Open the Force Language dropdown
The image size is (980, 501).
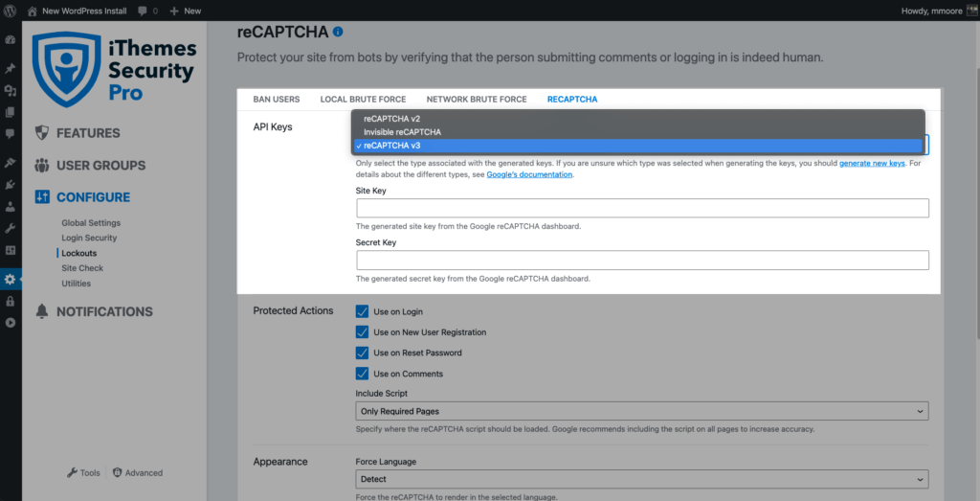[x=642, y=479]
